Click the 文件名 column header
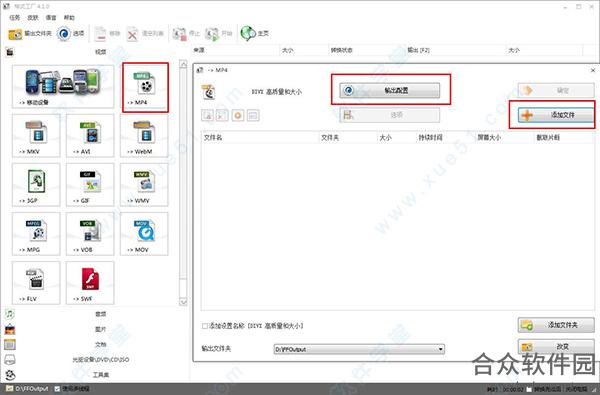The width and height of the screenshot is (600, 395). coord(260,137)
